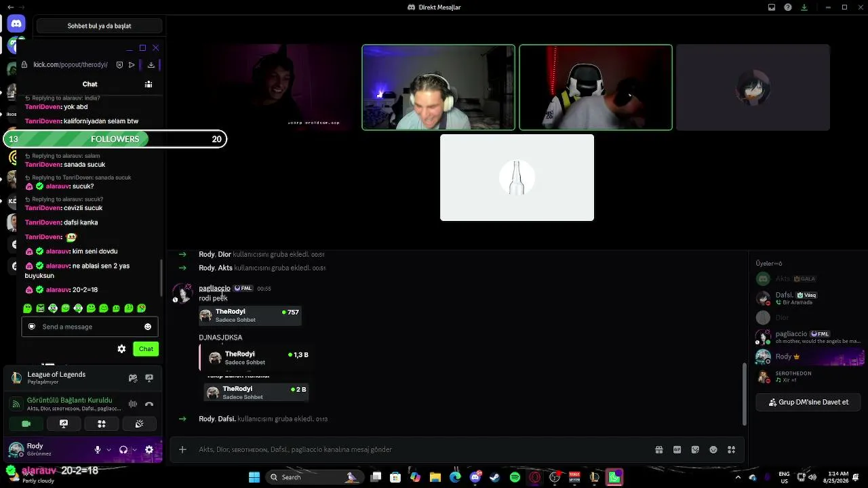Expand microphone input options arrow

[108, 449]
